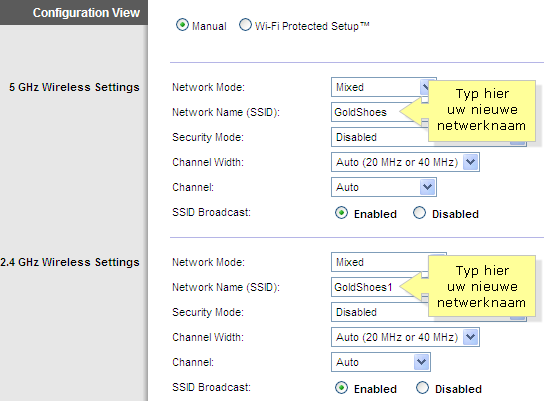544x401 pixels.
Task: Select the Manual configuration radio button
Action: [x=182, y=25]
